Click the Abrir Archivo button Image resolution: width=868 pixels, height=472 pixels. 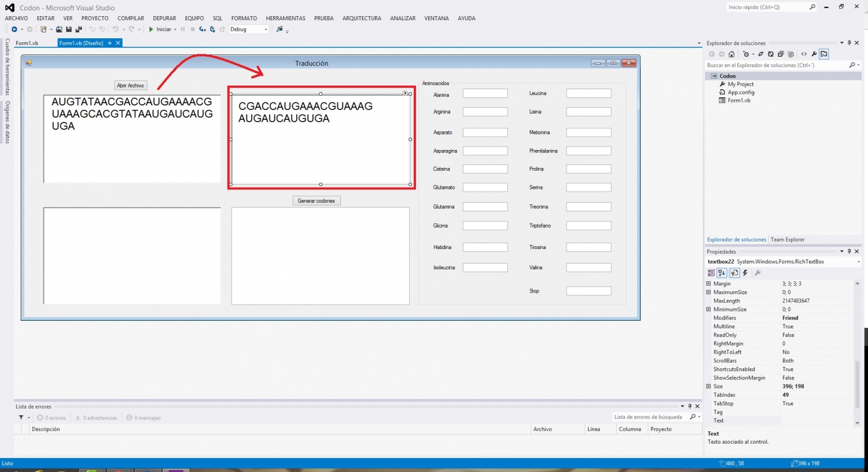coord(130,86)
